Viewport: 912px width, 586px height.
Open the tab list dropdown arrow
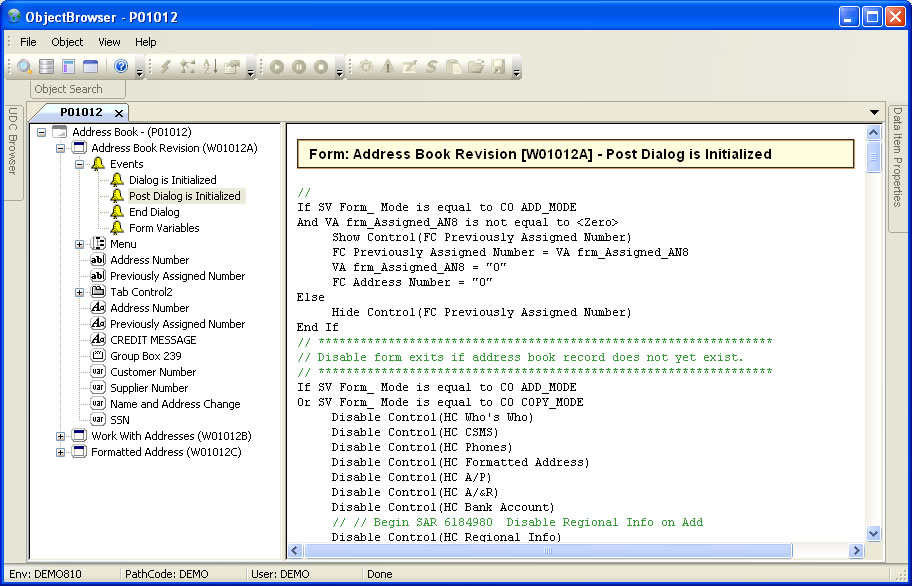(x=874, y=113)
